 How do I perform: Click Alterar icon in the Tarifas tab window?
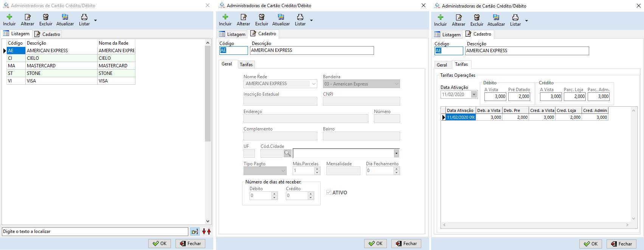(459, 17)
